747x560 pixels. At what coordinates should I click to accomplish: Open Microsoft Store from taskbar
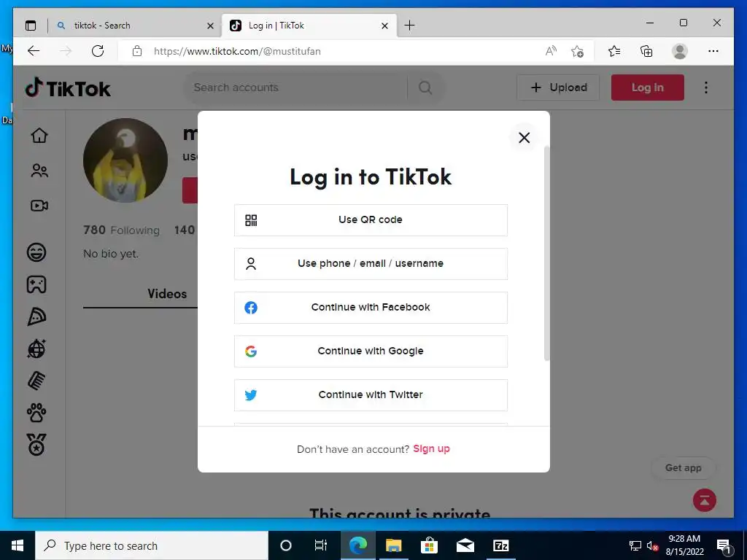pyautogui.click(x=429, y=545)
